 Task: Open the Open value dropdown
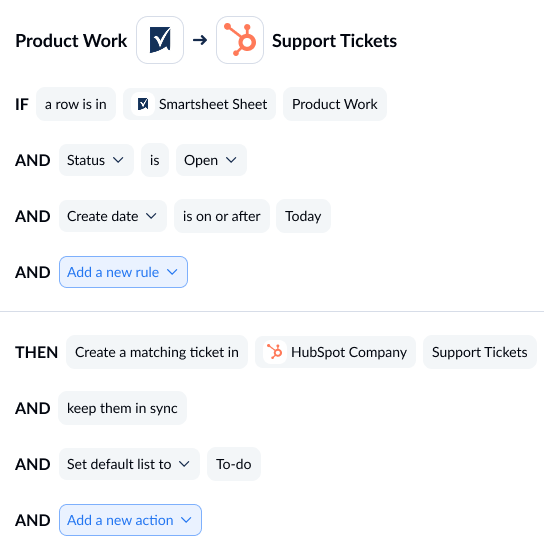(x=211, y=160)
